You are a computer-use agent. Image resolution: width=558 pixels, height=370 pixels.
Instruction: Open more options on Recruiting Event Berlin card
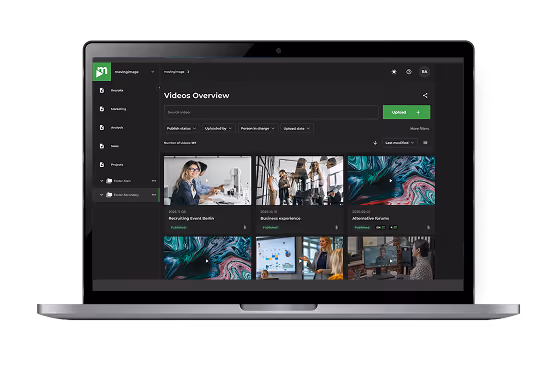245,227
